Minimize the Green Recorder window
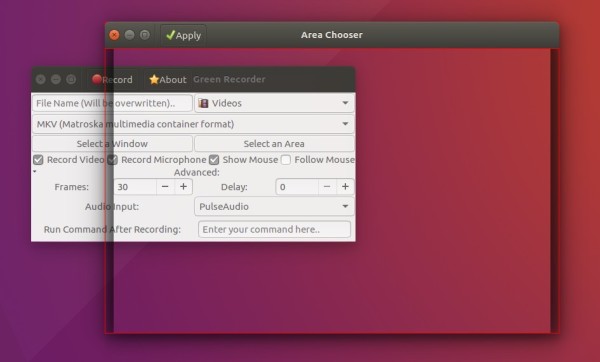Screen dimensions: 600x362 (56, 80)
